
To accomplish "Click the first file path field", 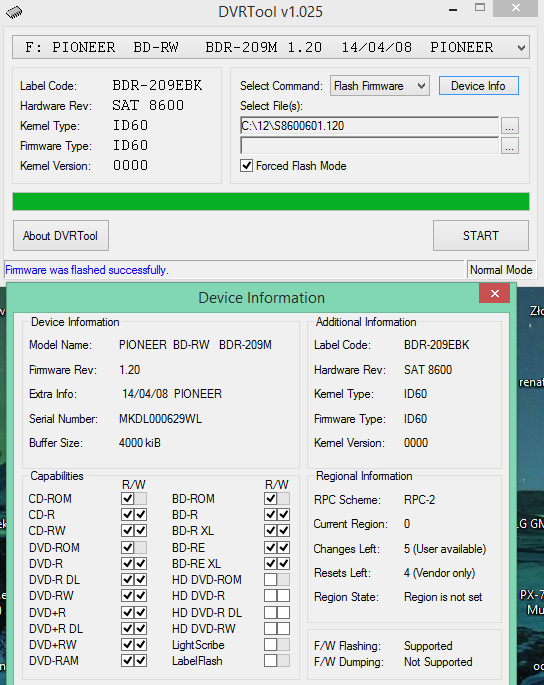I will (369, 126).
